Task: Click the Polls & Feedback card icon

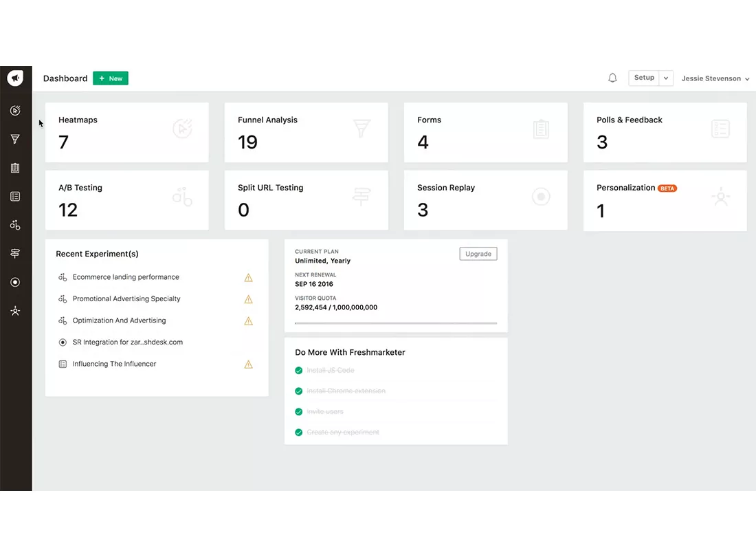Action: pyautogui.click(x=720, y=129)
